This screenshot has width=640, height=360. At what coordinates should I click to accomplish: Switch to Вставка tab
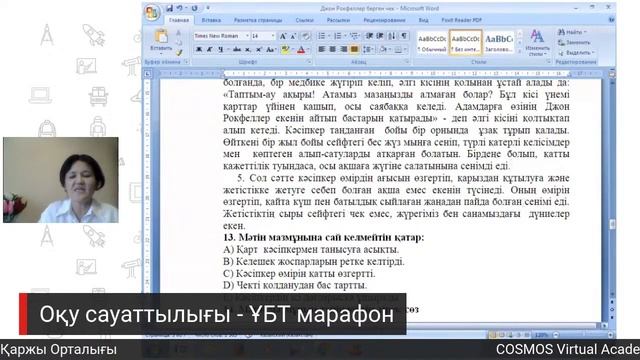[211, 20]
